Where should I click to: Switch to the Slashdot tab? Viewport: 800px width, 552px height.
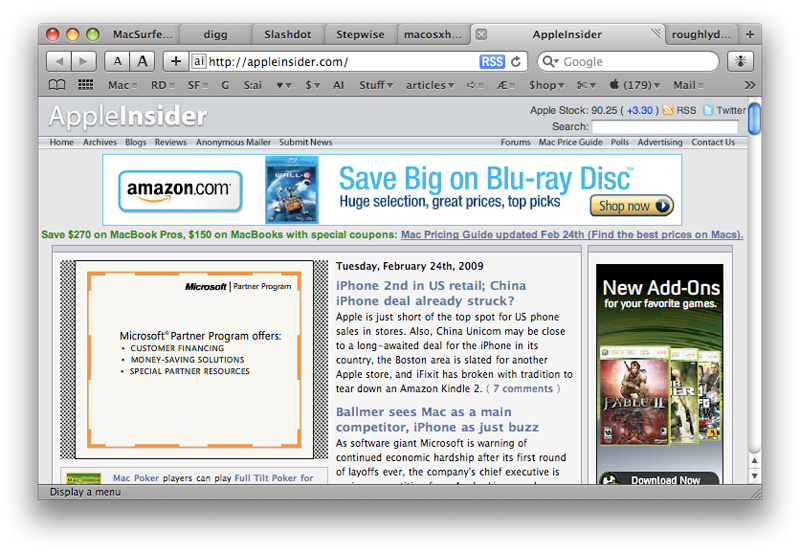[x=288, y=34]
